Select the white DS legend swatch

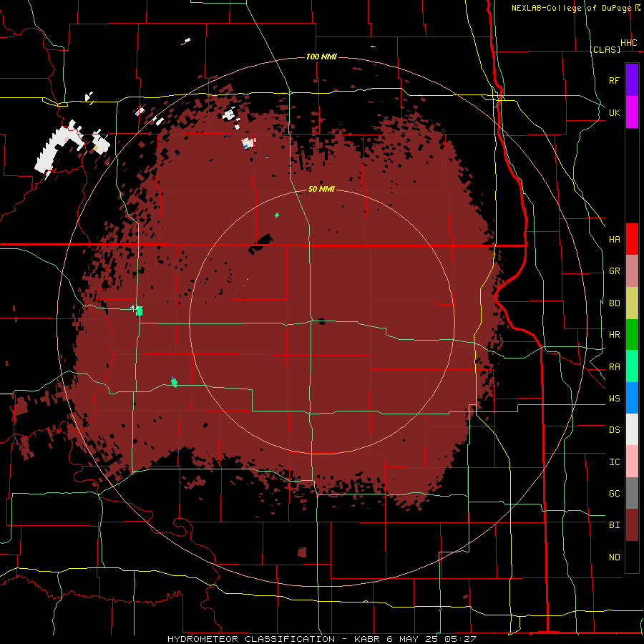(x=632, y=429)
